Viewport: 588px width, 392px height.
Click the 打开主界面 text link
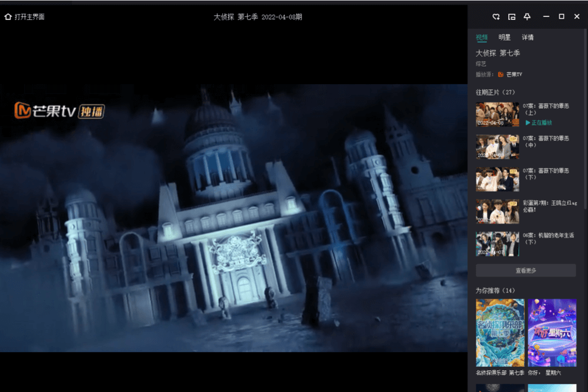pyautogui.click(x=29, y=17)
